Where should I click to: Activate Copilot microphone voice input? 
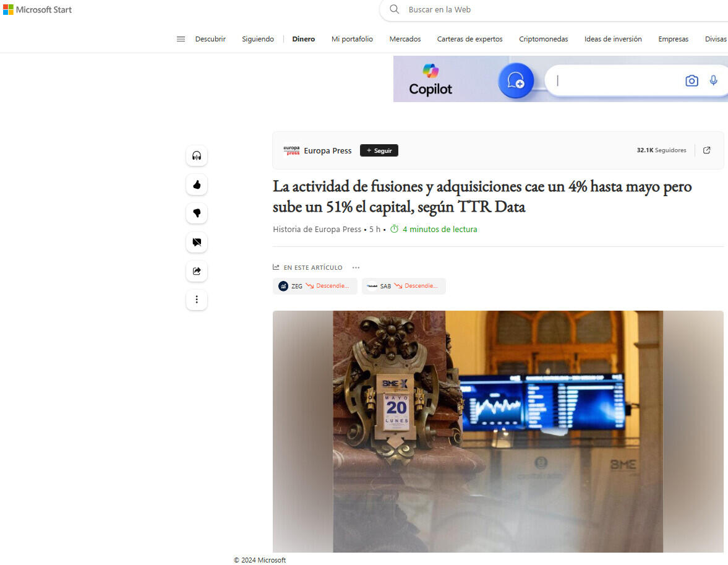[x=713, y=80]
